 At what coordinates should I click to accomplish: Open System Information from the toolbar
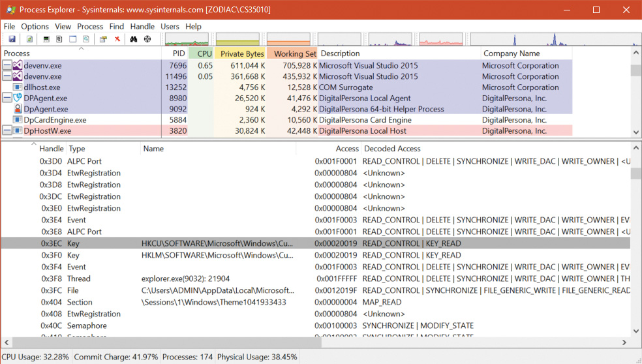46,39
